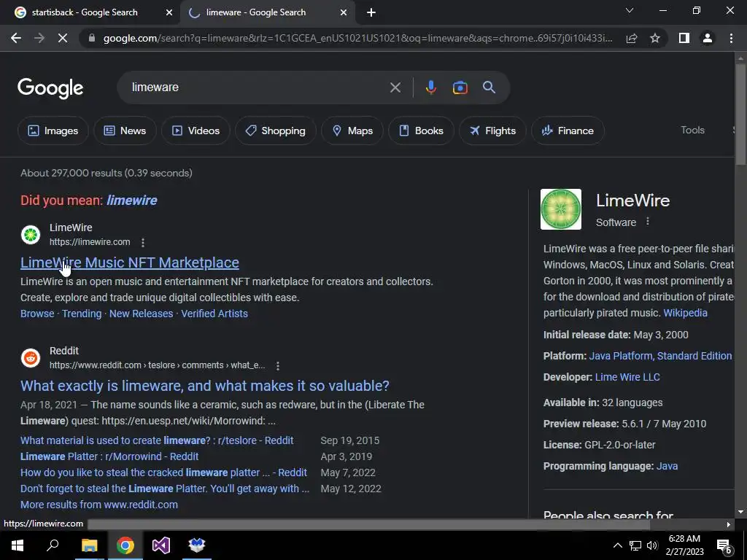
Task: Filter results by News
Action: tap(125, 131)
